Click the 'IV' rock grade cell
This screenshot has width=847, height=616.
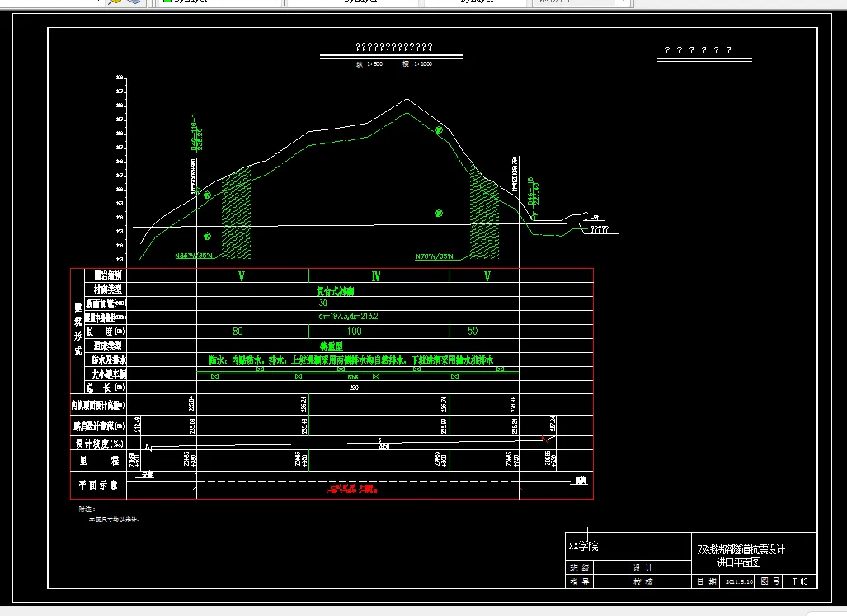(x=376, y=276)
